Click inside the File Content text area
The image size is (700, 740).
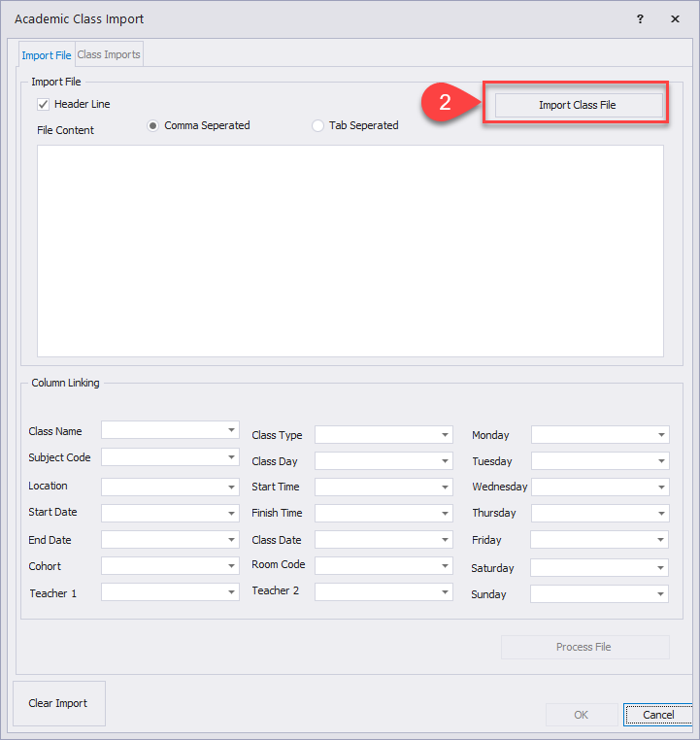coord(350,251)
